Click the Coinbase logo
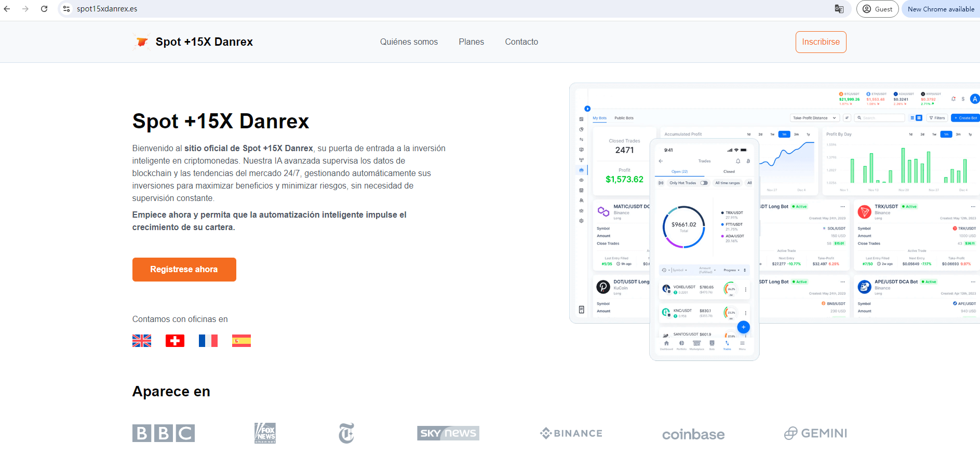980x455 pixels. [x=693, y=434]
